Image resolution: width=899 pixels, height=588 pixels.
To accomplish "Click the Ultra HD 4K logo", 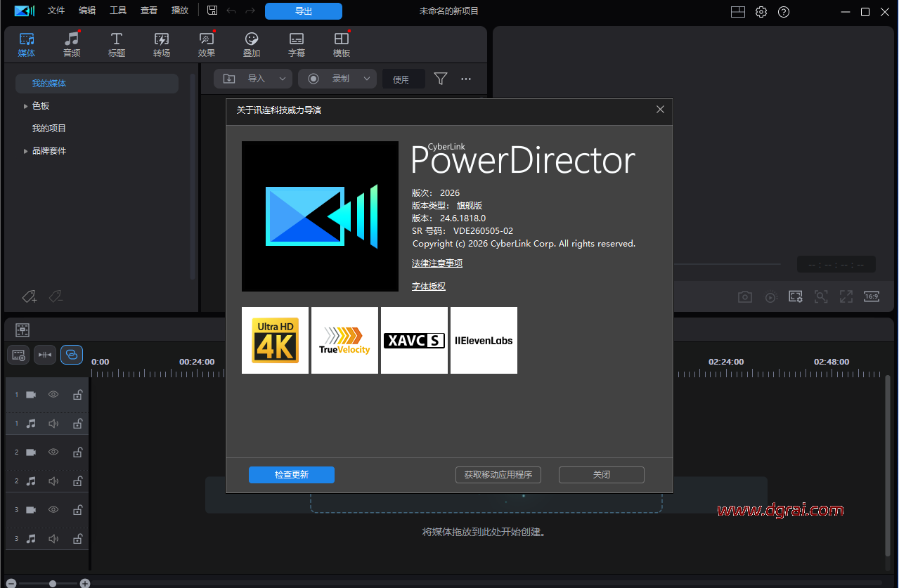I will click(x=275, y=340).
